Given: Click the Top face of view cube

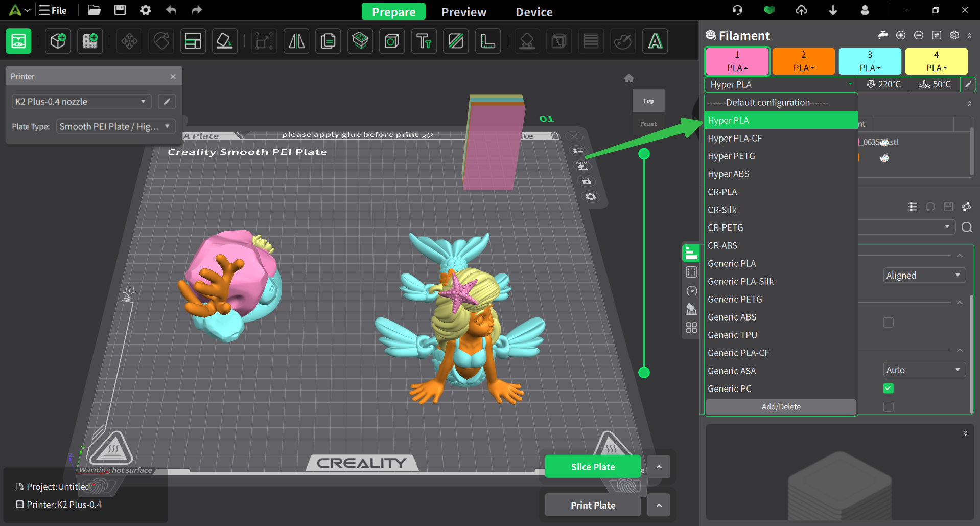Looking at the screenshot, I should (648, 101).
